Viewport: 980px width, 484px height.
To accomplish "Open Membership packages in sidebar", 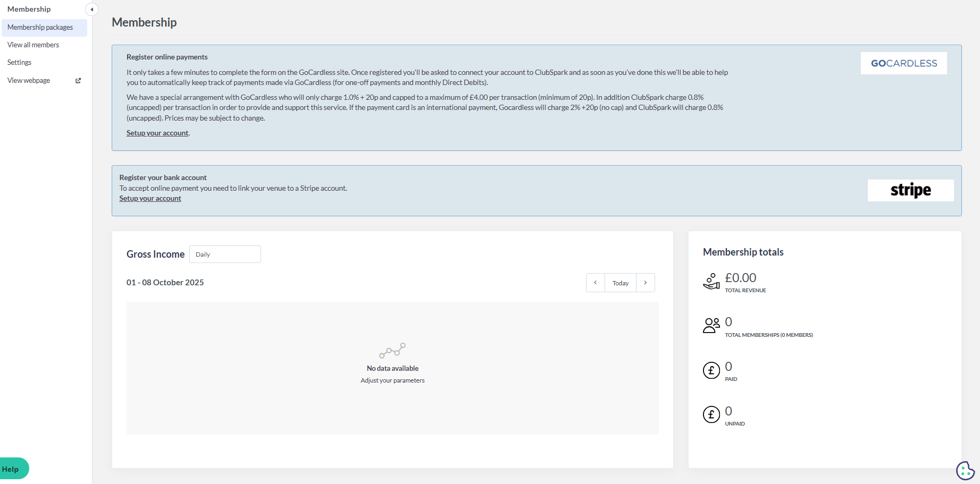I will click(40, 28).
